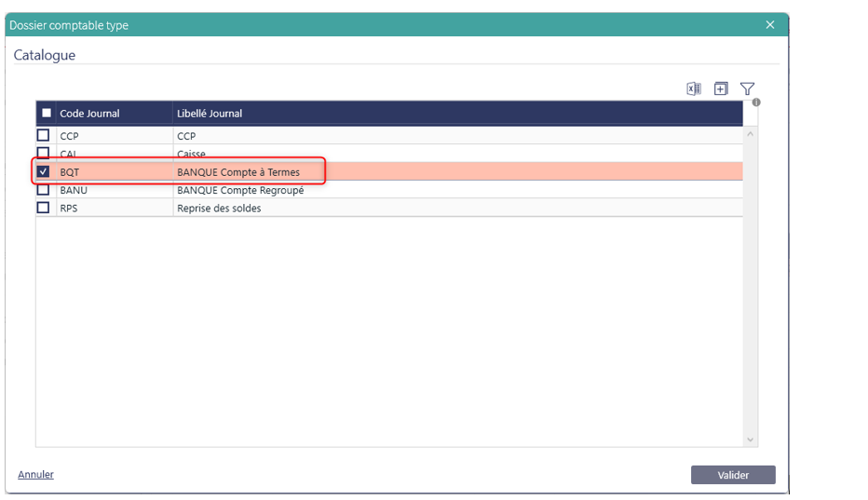Tick the BANU journal checkbox
The width and height of the screenshot is (868, 500).
43,190
